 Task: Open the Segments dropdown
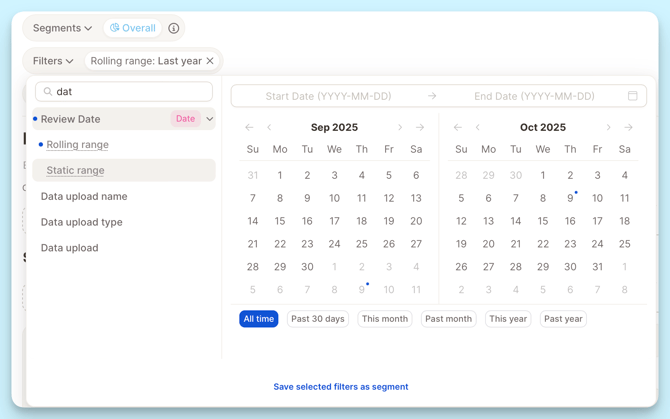coord(62,28)
